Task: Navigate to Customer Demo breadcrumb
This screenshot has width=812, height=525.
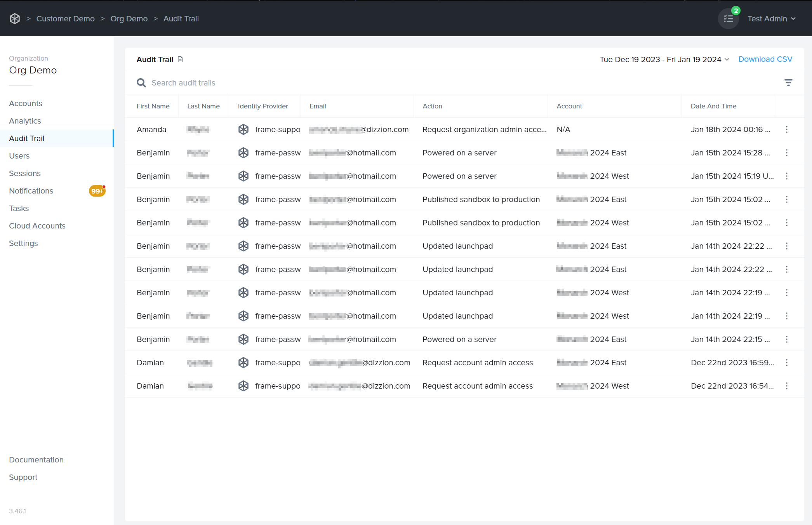Action: coord(65,19)
